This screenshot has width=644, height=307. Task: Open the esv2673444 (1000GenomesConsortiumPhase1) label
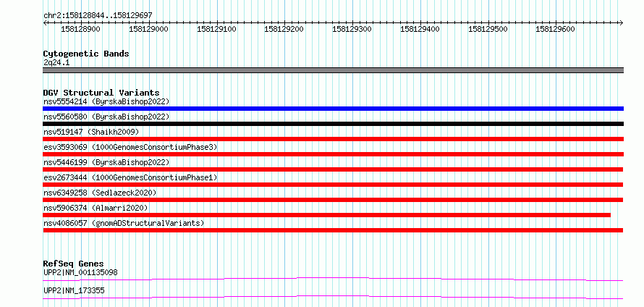[x=130, y=177]
